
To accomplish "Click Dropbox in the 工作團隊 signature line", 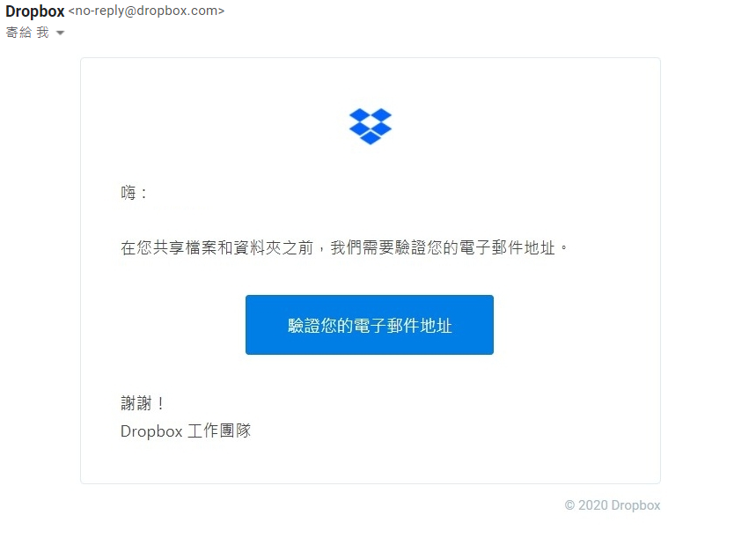I will [151, 431].
